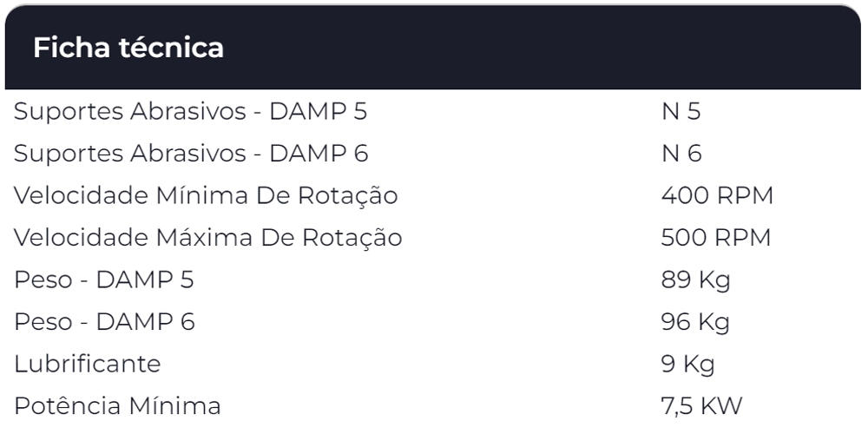Click the 'Lubrificante' label
Image resolution: width=868 pixels, height=434 pixels.
[x=87, y=365]
